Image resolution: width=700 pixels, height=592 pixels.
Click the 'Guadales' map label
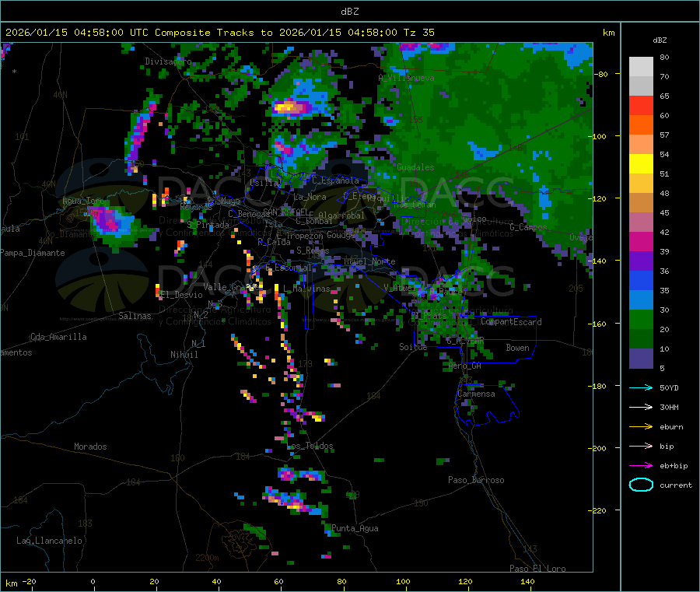[x=415, y=167]
